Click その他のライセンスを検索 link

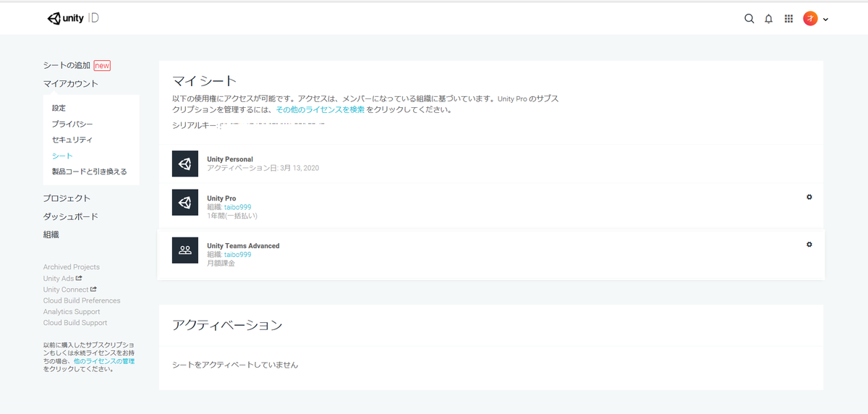(x=320, y=110)
